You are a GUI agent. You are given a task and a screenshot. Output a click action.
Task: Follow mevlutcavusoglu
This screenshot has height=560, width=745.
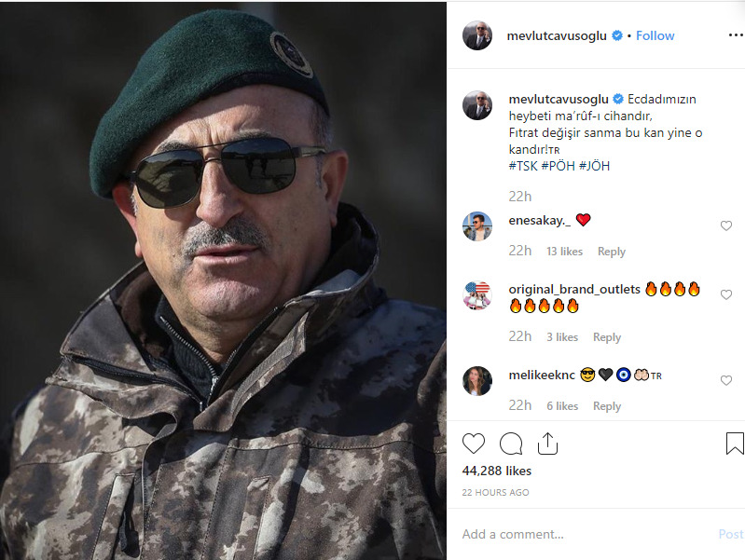coord(655,35)
